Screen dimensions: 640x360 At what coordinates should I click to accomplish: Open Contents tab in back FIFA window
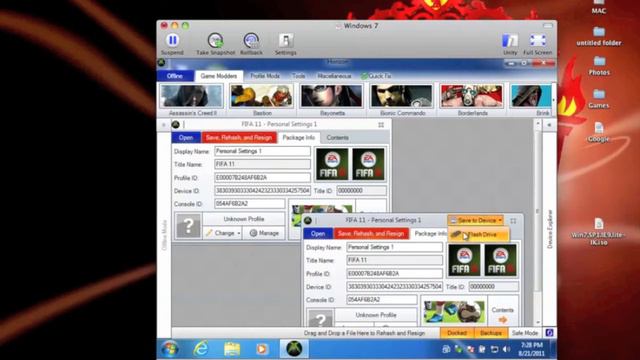337,138
